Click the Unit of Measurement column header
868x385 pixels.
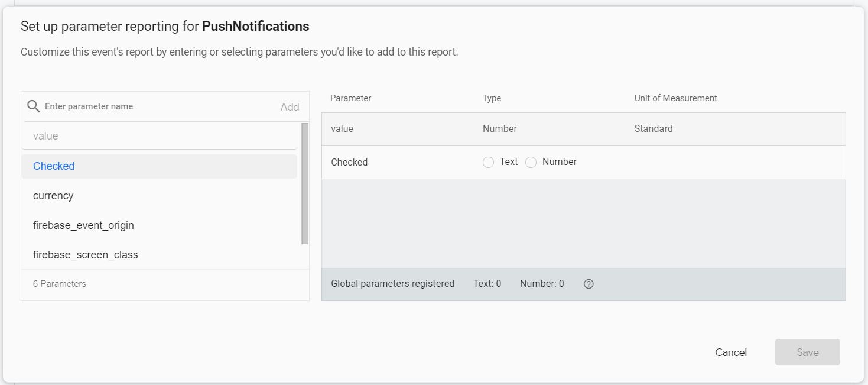coord(675,98)
